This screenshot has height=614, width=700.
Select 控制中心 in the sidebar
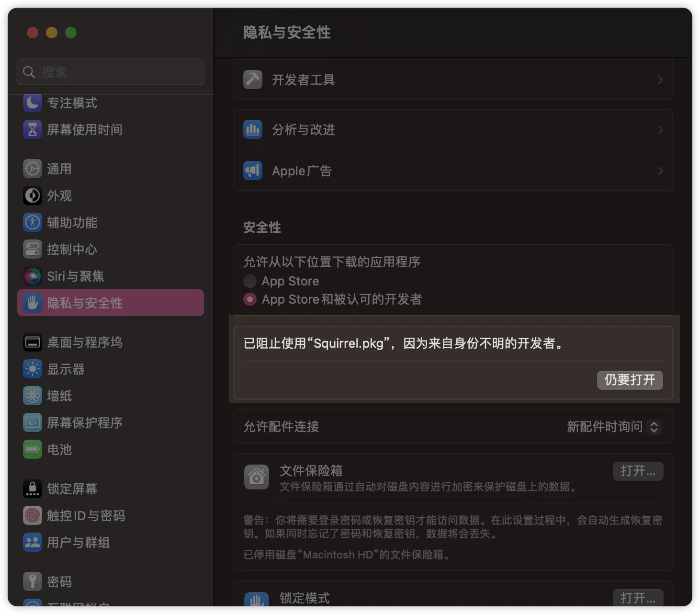coord(111,249)
